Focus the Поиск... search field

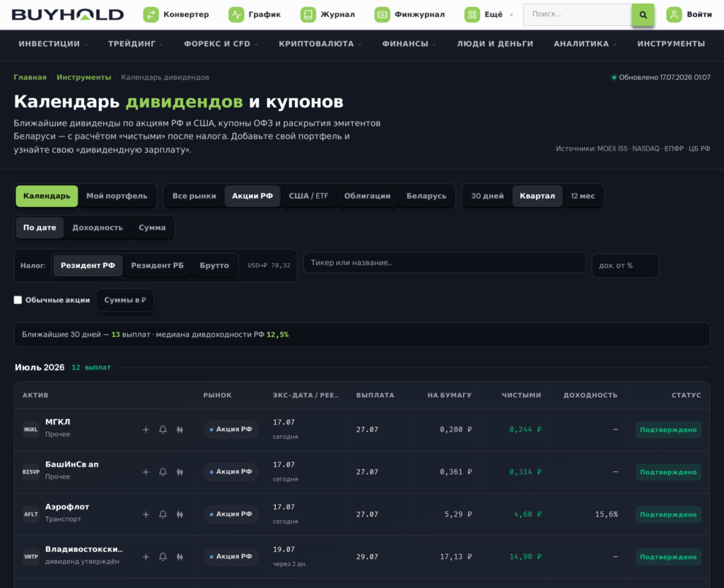click(577, 14)
